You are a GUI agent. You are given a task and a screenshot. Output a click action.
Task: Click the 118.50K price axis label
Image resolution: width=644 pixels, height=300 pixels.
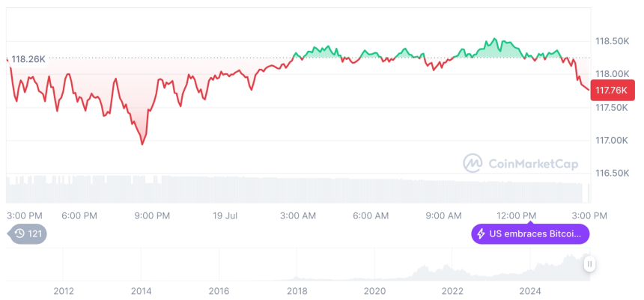coord(611,41)
